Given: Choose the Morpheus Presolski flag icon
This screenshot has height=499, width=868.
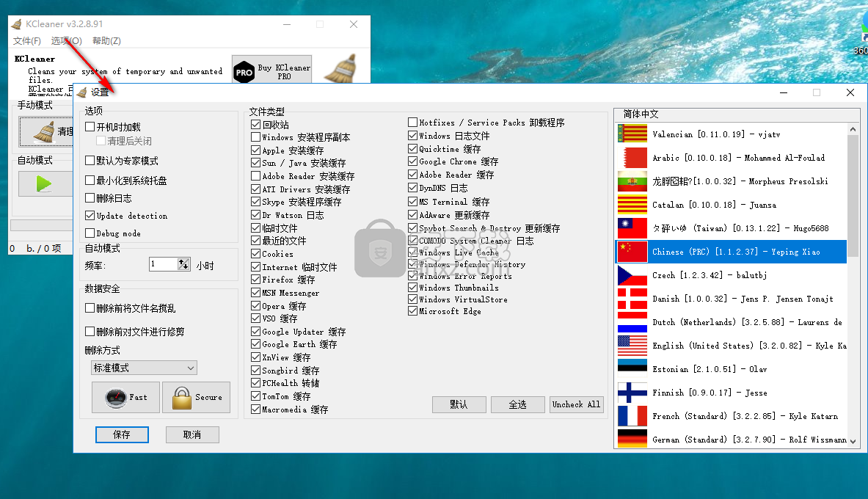Looking at the screenshot, I should (632, 181).
